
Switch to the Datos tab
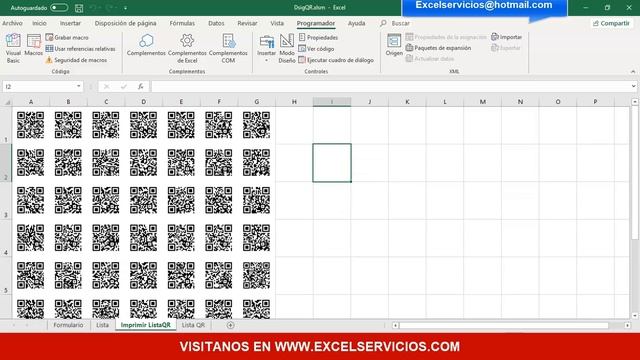(x=216, y=23)
